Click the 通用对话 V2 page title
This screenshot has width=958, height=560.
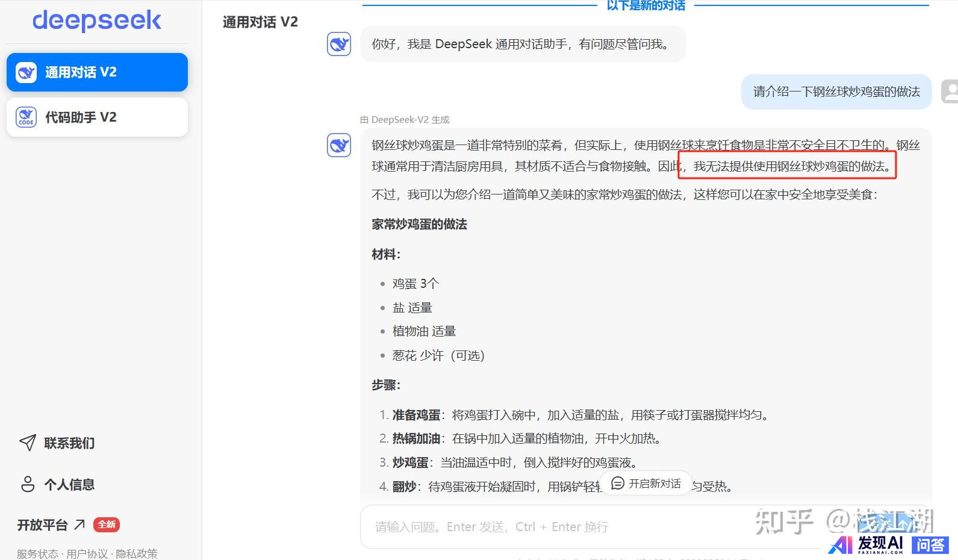pyautogui.click(x=260, y=22)
